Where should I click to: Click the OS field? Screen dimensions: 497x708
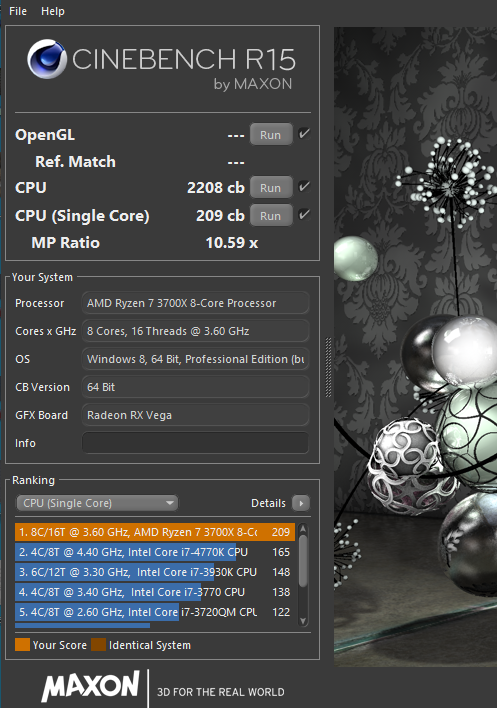point(195,359)
